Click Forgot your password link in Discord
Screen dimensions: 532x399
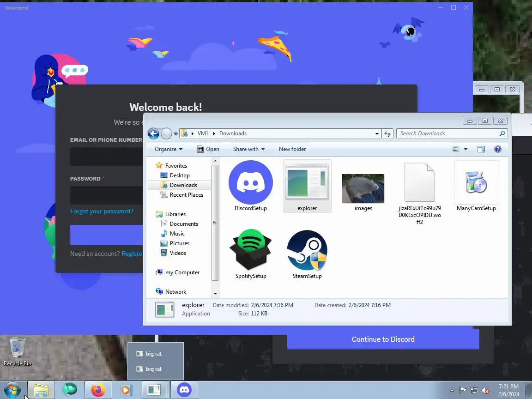coord(102,212)
